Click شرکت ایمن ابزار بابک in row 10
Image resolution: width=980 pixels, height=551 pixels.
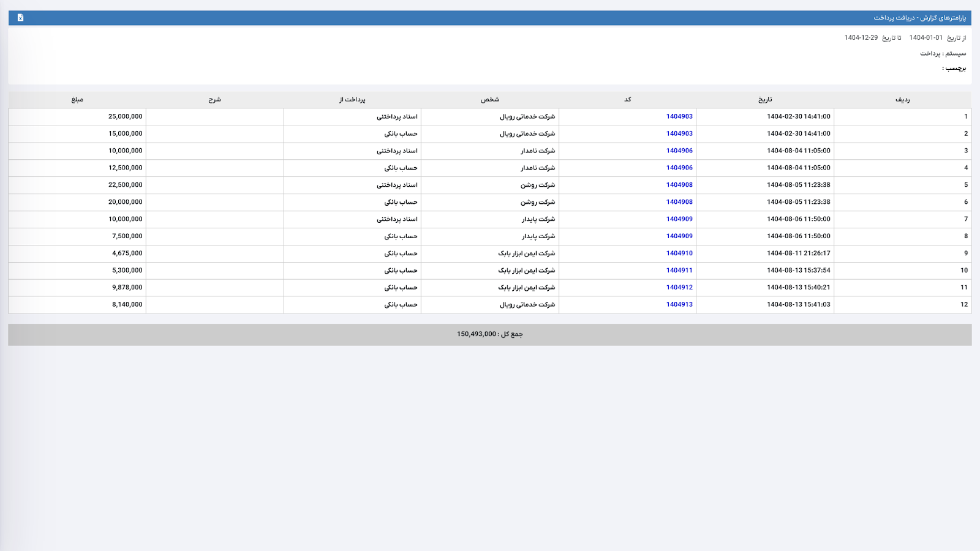pyautogui.click(x=527, y=271)
